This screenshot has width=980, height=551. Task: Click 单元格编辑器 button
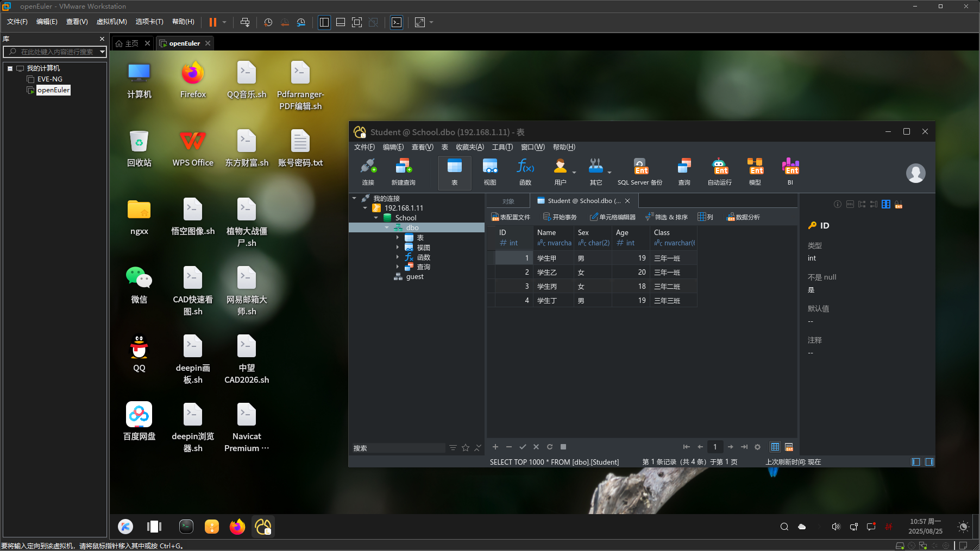tap(613, 217)
